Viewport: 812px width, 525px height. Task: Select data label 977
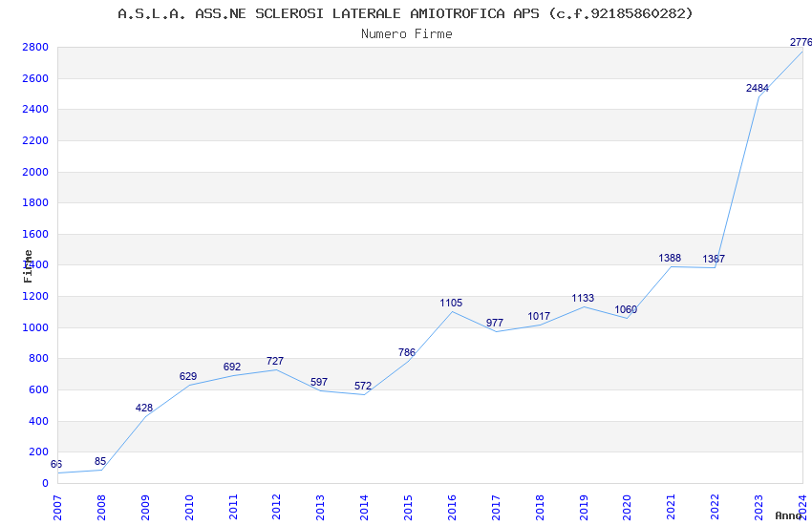point(495,323)
